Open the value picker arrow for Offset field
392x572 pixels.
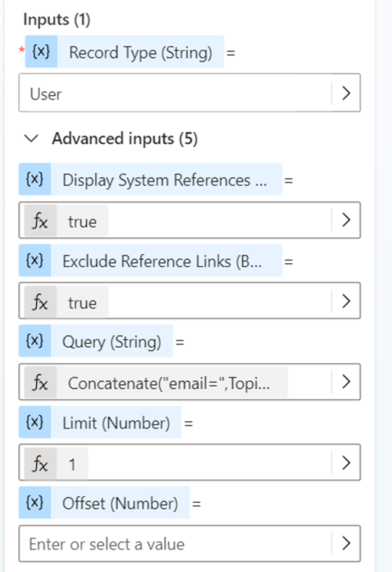(346, 544)
